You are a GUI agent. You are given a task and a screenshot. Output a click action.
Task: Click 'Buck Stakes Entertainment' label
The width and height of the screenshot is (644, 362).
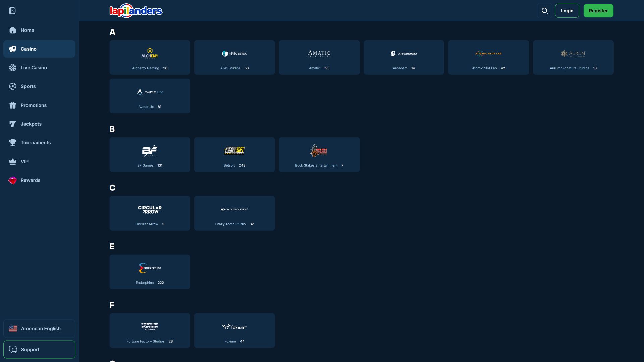[x=316, y=166]
